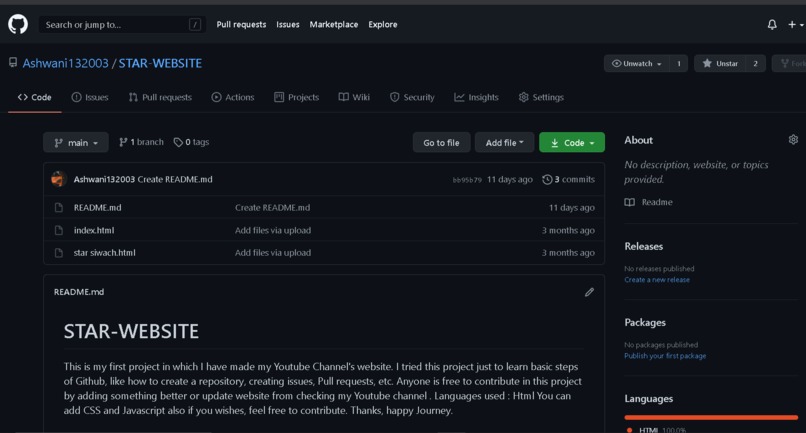806x433 pixels.
Task: Open the STAR-WEBSITE repository link
Action: coord(160,63)
